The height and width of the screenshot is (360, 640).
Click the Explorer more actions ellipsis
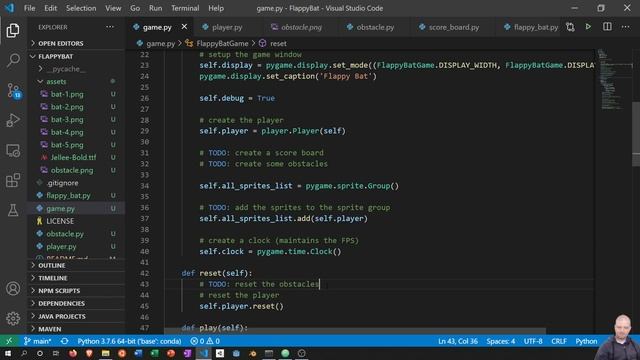(110, 27)
